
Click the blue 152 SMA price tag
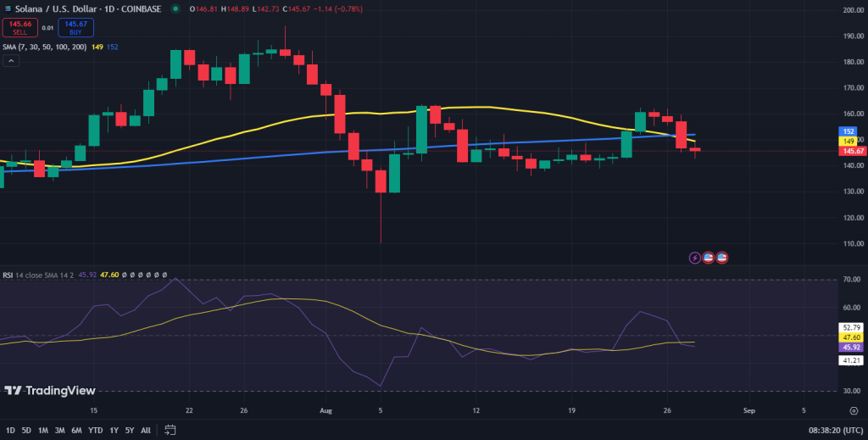coord(849,131)
